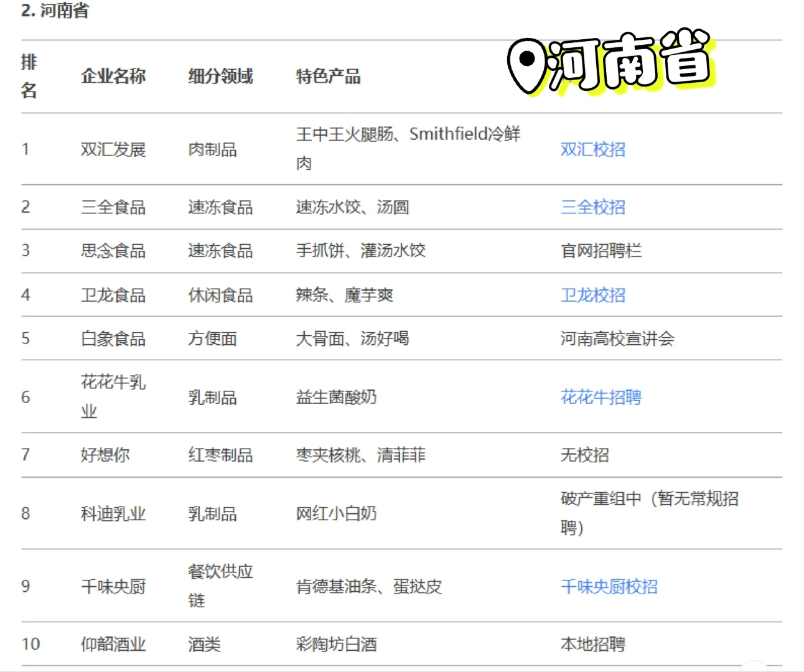Select the 科迪乳业 company cell

click(x=113, y=513)
